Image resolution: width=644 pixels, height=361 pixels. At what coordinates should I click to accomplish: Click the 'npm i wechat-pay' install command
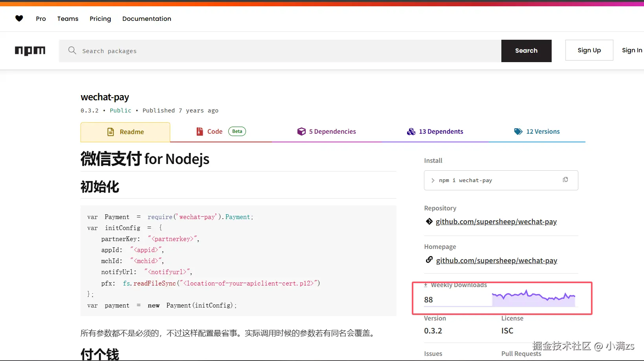click(466, 180)
